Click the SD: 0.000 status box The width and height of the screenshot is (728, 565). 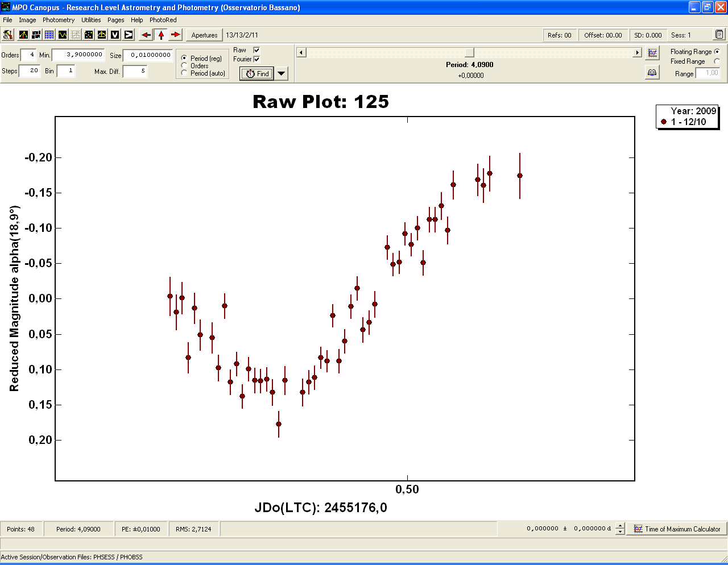click(x=648, y=35)
